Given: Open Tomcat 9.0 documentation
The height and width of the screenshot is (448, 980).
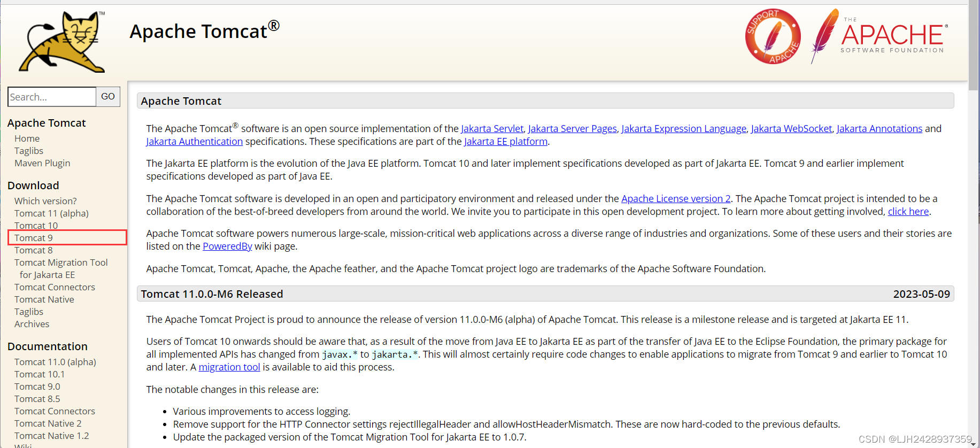Looking at the screenshot, I should tap(37, 387).
